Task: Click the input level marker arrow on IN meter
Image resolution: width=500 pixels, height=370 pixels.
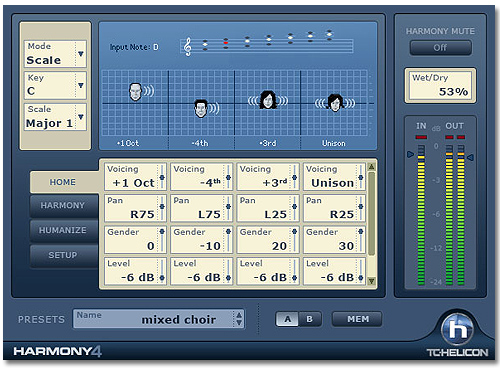Action: [411, 154]
